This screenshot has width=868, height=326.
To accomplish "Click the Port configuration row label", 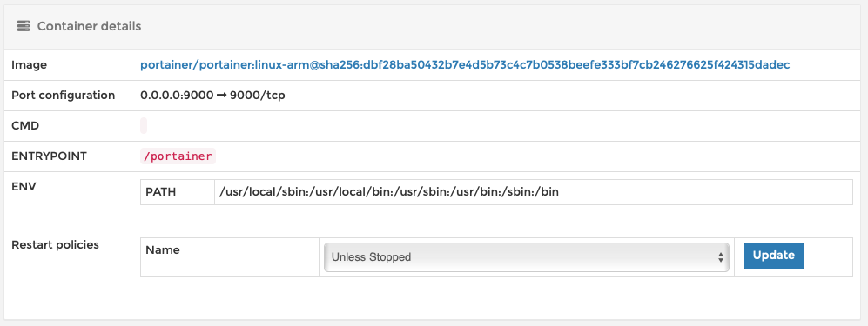I will coord(63,96).
